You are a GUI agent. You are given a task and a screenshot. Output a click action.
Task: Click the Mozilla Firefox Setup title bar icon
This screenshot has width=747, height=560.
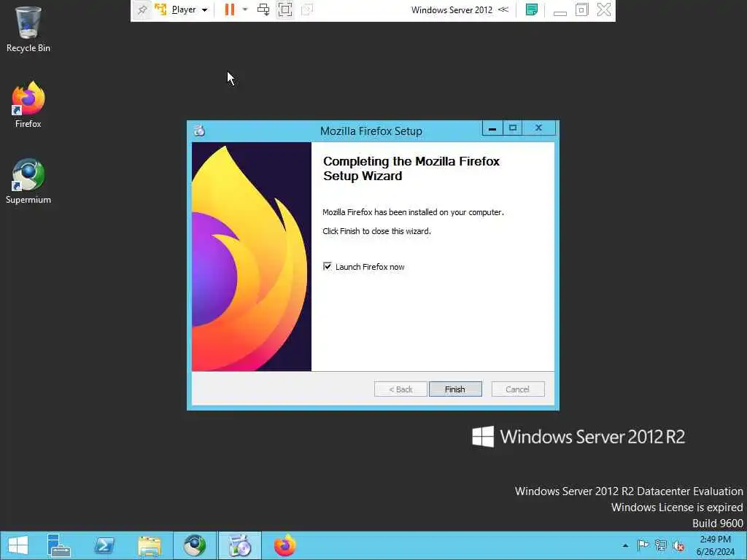pyautogui.click(x=200, y=131)
